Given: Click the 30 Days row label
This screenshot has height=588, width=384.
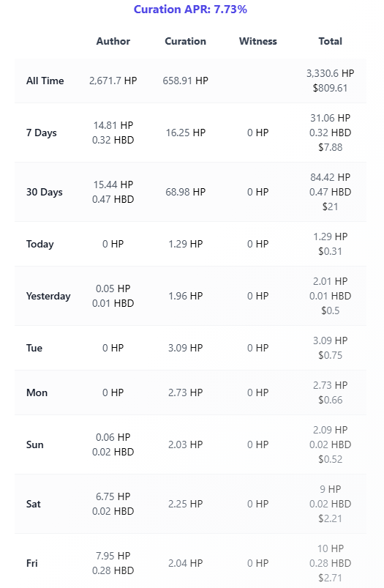Looking at the screenshot, I should [x=44, y=192].
